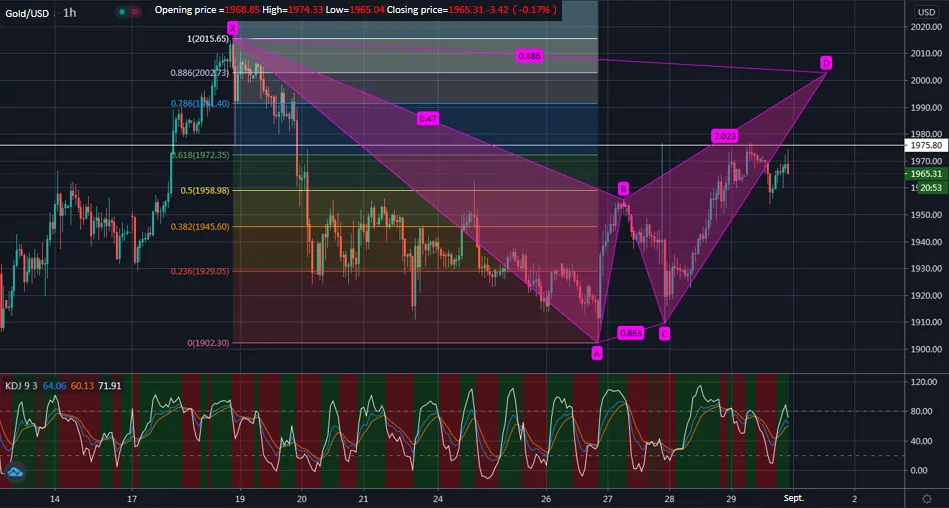Click the 1900.00 price axis label
949x508 pixels.
point(926,349)
